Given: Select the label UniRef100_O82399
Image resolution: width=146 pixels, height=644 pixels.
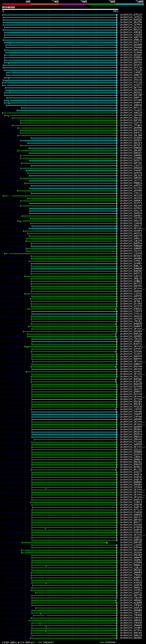Looking at the screenshot, I should [x=131, y=90].
